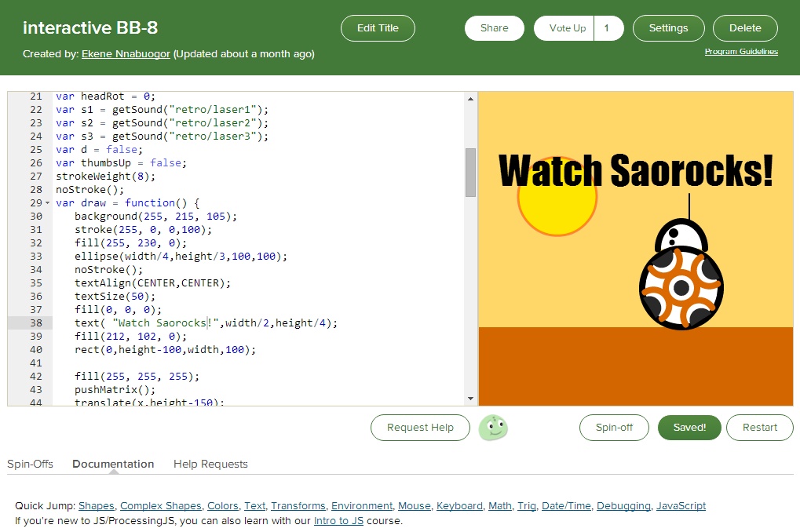Click ellipse call on line 33
Image resolution: width=800 pixels, height=532 pixels.
coord(181,256)
